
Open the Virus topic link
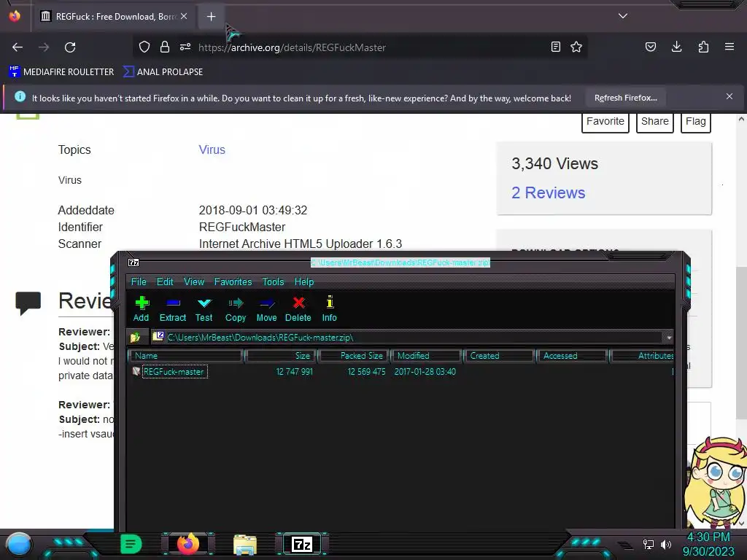click(212, 149)
